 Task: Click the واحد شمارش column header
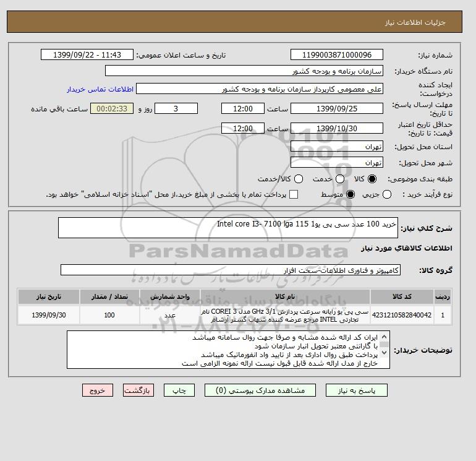[170, 296]
